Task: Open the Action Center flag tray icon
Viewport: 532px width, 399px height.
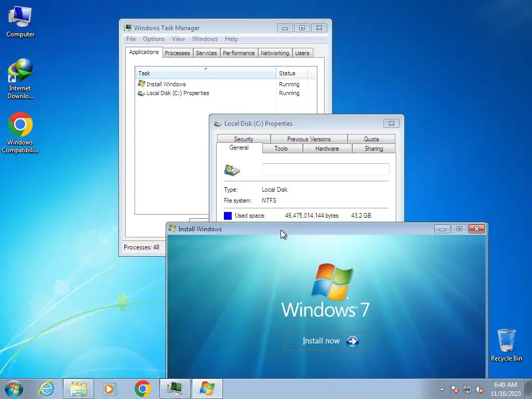Action: point(454,390)
